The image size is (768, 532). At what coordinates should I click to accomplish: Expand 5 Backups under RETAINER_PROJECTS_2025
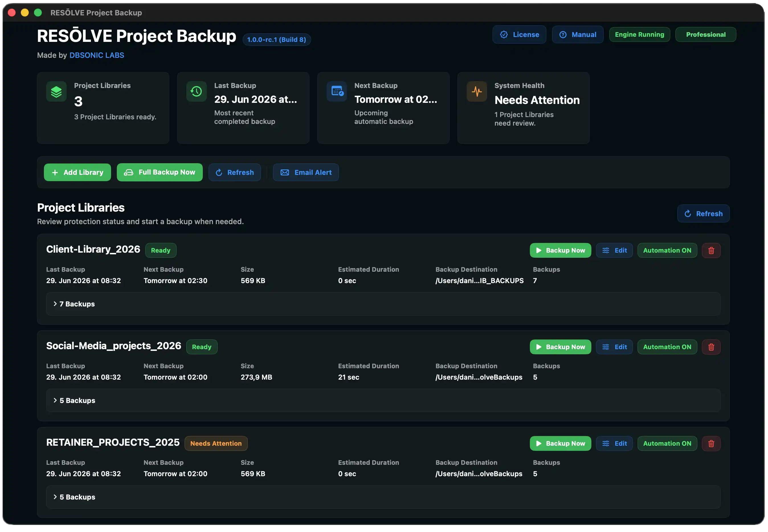tap(383, 497)
